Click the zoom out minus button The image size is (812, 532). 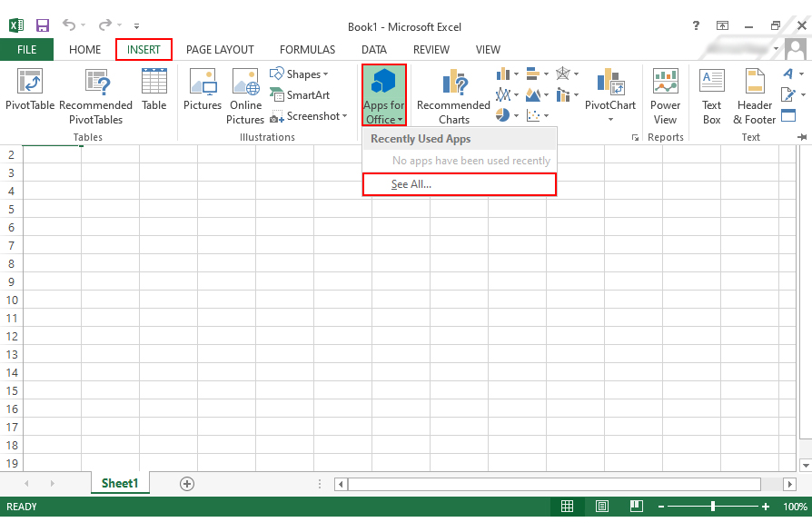(x=661, y=507)
